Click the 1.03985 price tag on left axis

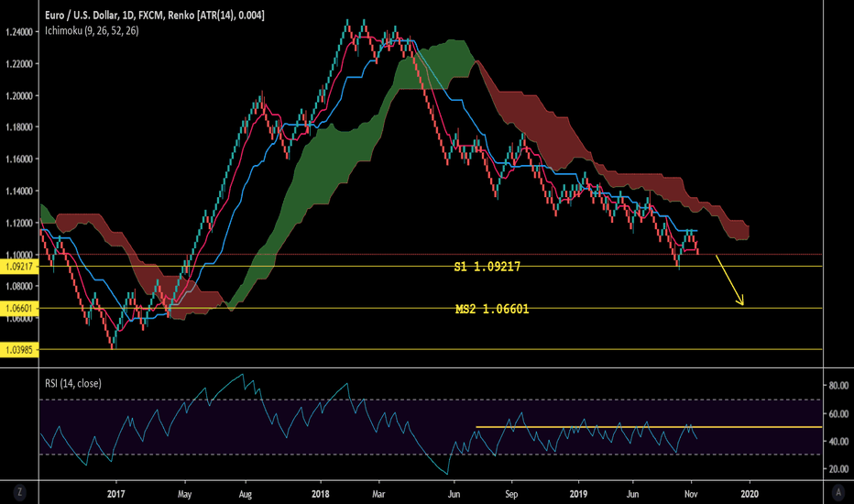(x=18, y=350)
